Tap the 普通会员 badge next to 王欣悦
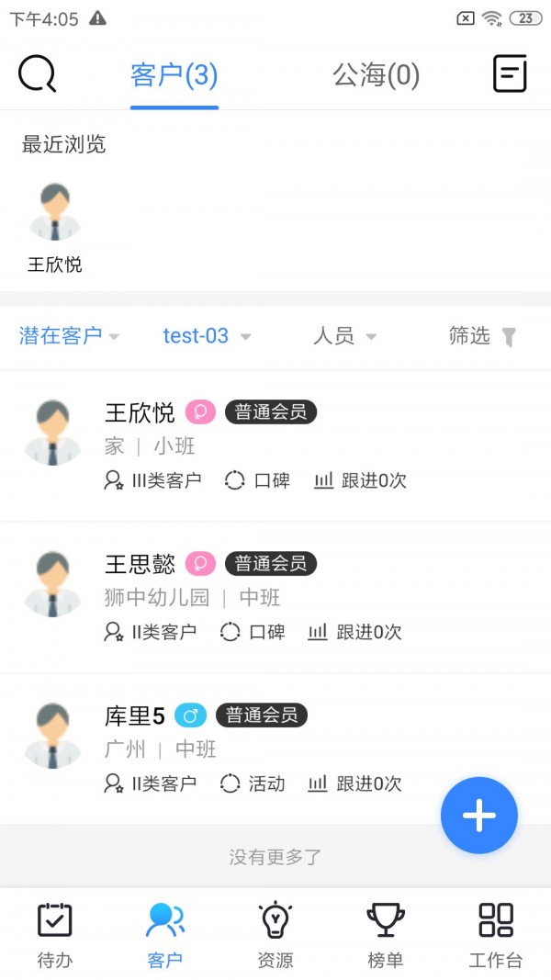Screen dimensions: 551x980 (271, 412)
